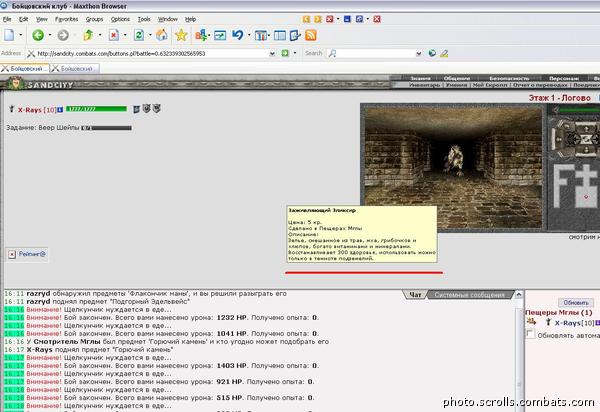The image size is (600, 412).
Task: Click the chat scrollbar up arrow
Action: click(519, 295)
